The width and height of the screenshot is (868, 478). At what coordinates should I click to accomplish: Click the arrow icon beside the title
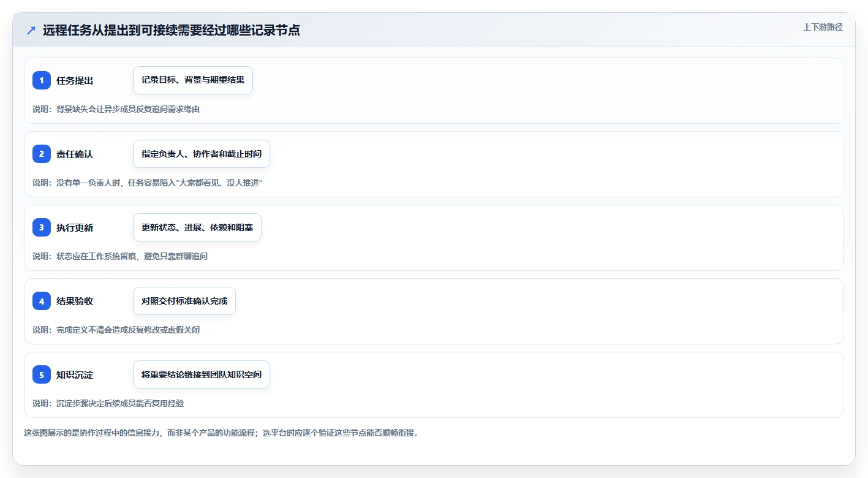coord(31,30)
